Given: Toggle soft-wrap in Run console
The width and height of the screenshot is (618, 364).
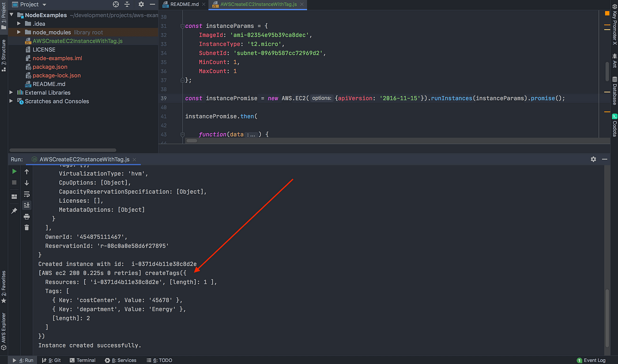Looking at the screenshot, I should click(x=26, y=194).
